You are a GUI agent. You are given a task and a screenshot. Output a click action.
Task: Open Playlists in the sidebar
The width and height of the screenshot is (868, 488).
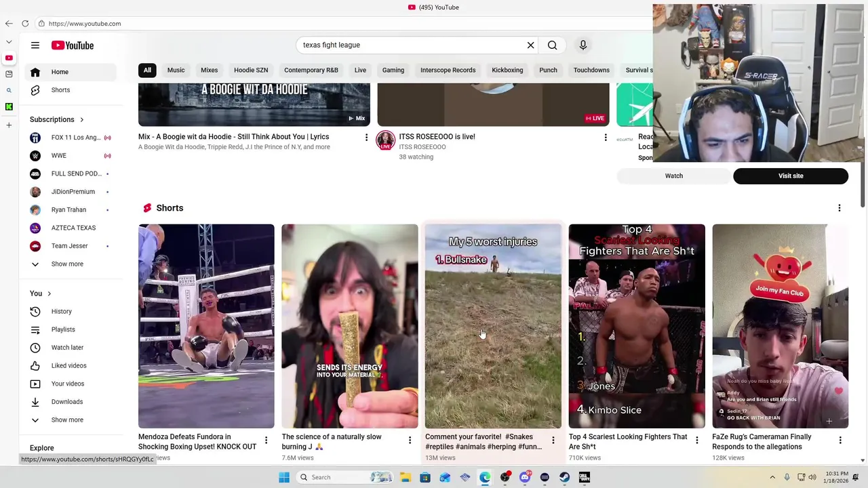pos(71,329)
